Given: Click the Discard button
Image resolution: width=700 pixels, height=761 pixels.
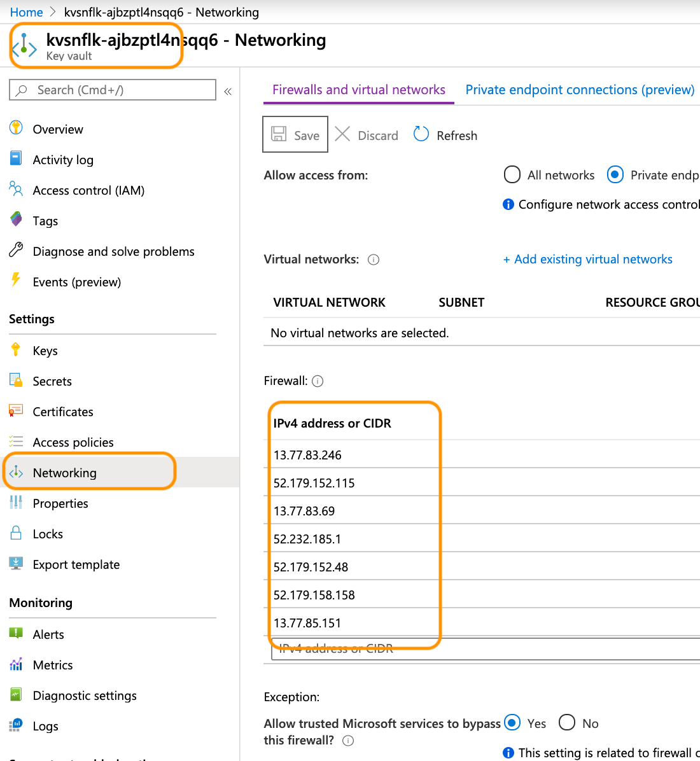Looking at the screenshot, I should [367, 135].
